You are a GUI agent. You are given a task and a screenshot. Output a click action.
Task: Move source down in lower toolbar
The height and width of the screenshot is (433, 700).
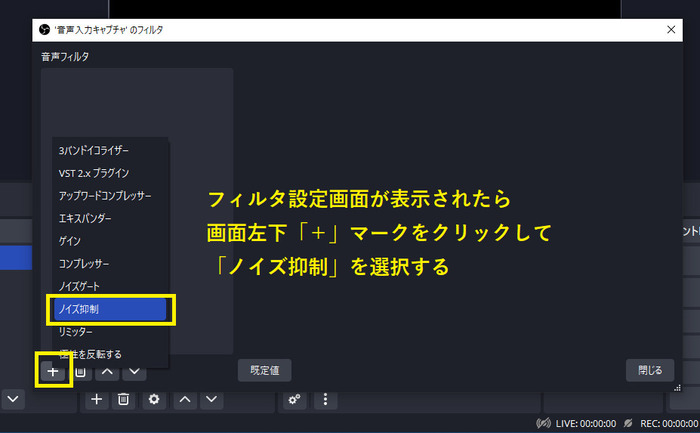coord(211,400)
